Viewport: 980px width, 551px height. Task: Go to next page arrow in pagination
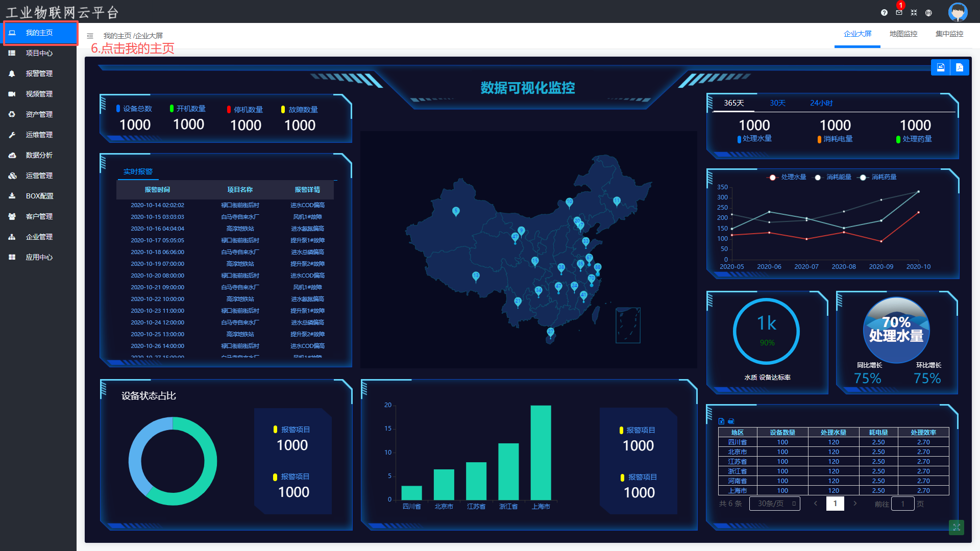[855, 504]
